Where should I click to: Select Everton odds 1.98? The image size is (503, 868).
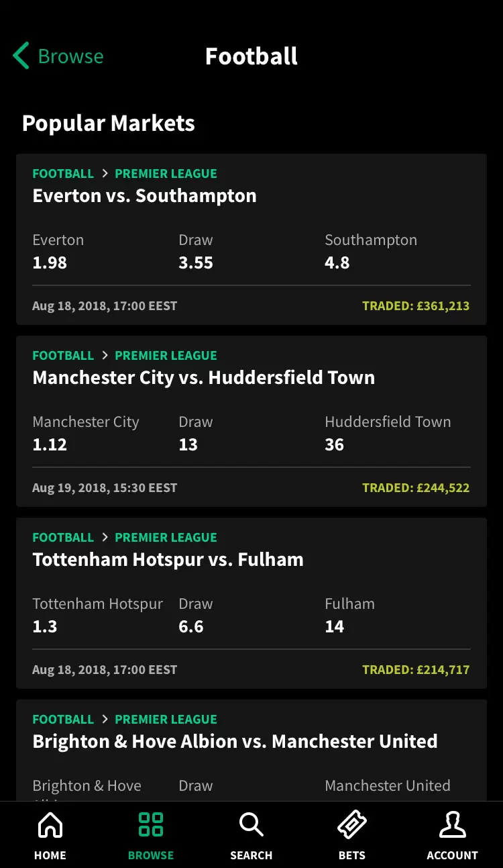pos(50,262)
